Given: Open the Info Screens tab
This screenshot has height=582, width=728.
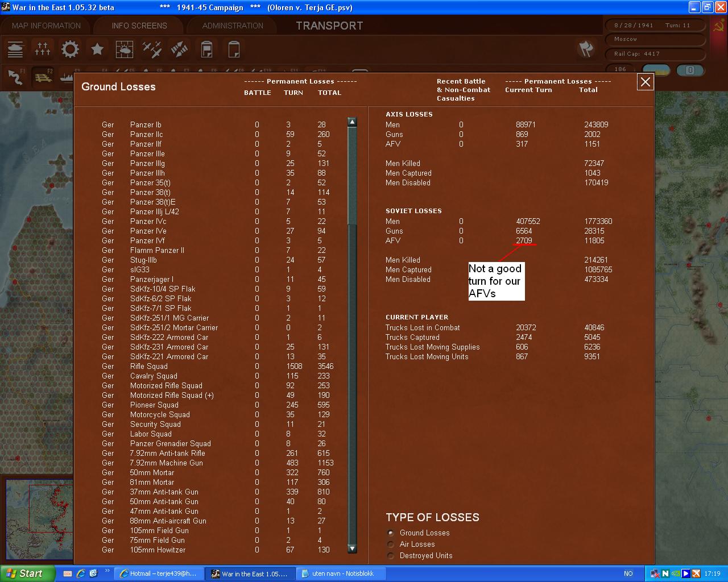Looking at the screenshot, I should pyautogui.click(x=139, y=26).
